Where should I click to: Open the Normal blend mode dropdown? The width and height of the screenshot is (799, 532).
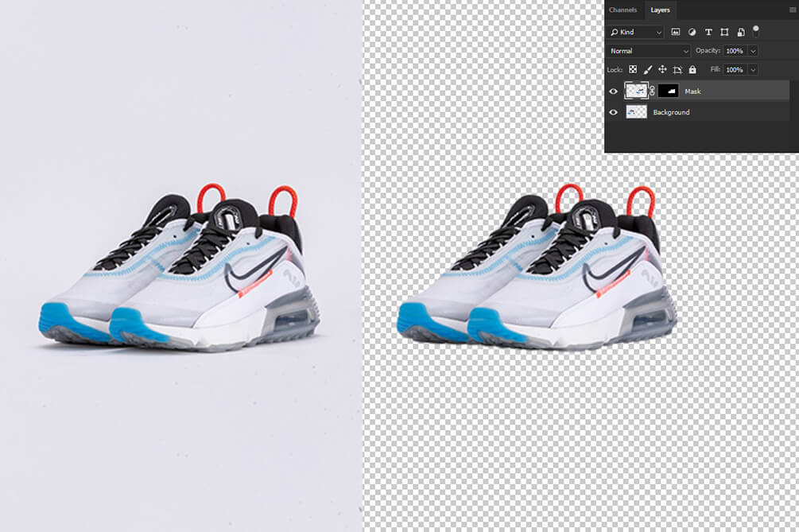pos(649,51)
